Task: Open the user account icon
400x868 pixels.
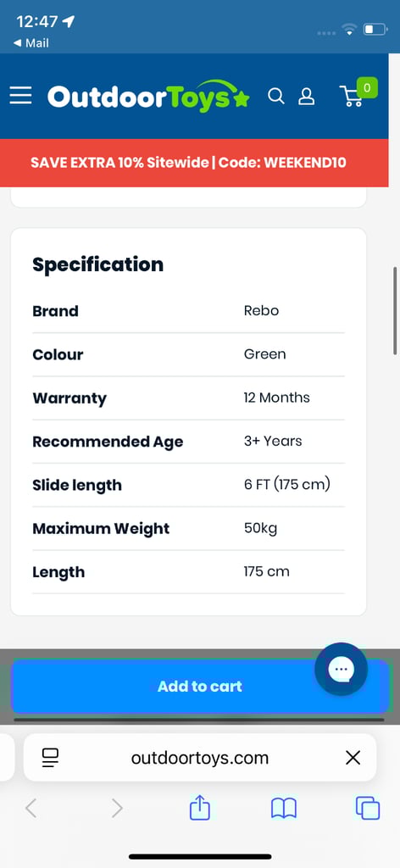Action: point(307,97)
